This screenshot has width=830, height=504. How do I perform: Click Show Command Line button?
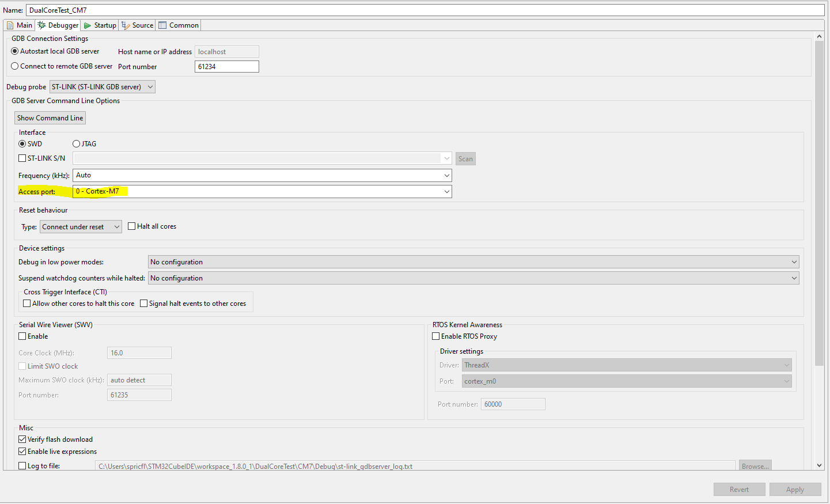point(50,118)
